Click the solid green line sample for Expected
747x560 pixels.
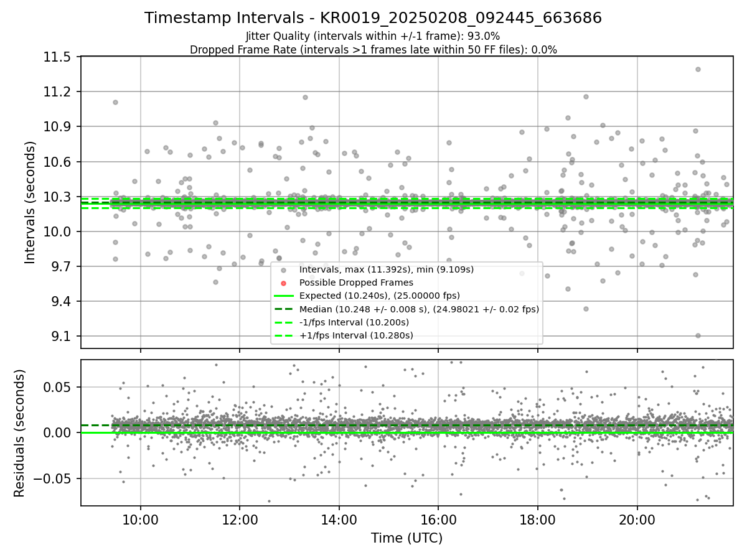284,296
